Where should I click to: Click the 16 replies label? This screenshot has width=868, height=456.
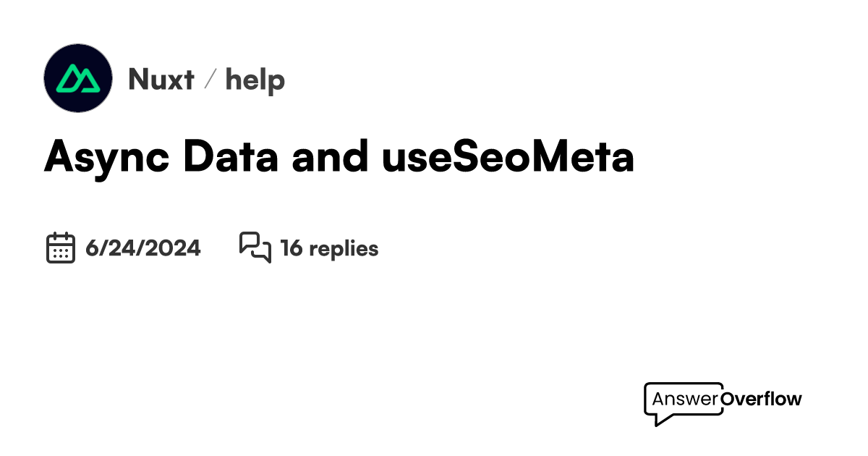(x=329, y=248)
